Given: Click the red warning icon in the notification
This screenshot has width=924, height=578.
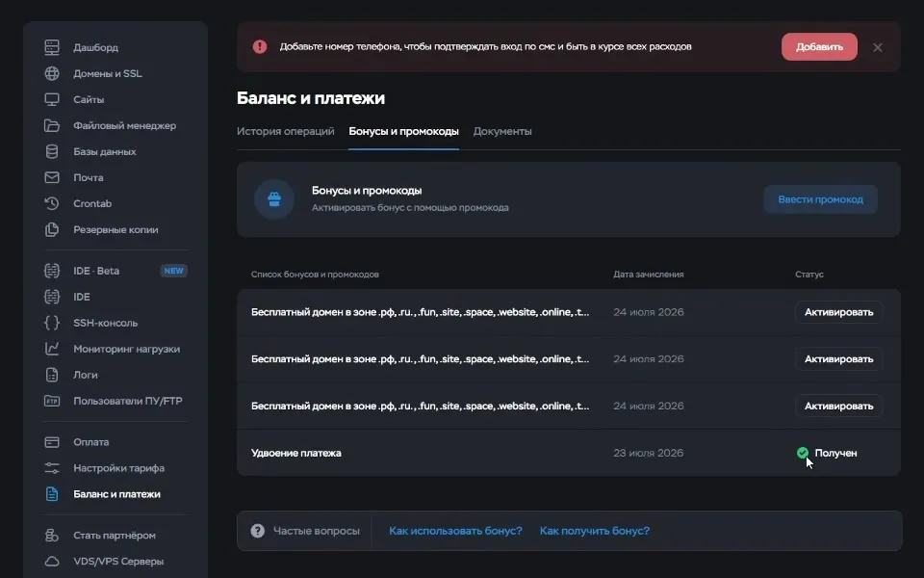Looking at the screenshot, I should (260, 46).
